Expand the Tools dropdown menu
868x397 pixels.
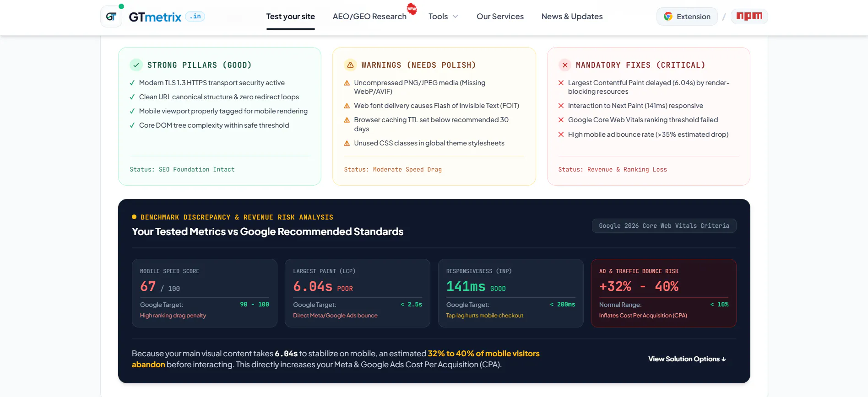point(443,16)
